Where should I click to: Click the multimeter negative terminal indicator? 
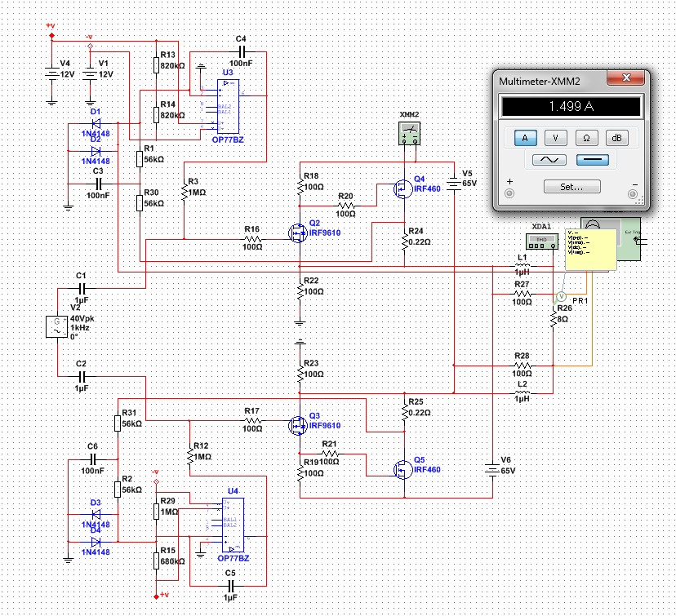pos(633,194)
